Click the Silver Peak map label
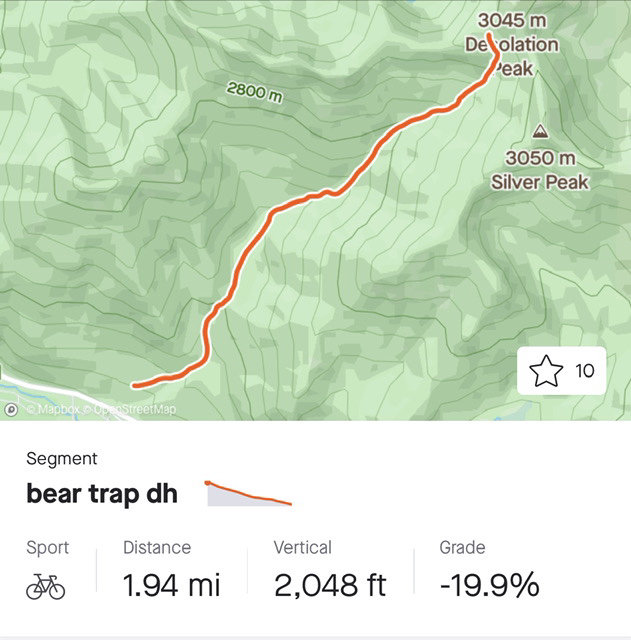This screenshot has height=640, width=631. [x=540, y=182]
